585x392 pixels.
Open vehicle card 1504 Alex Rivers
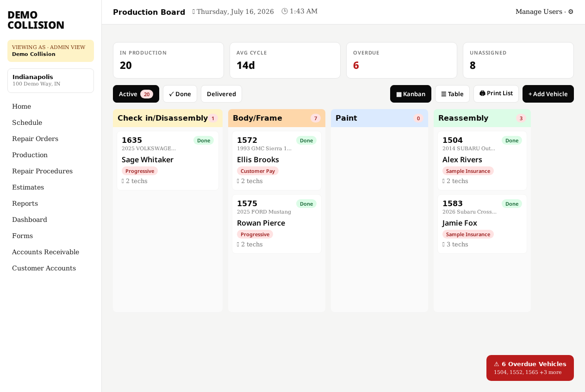tap(482, 160)
